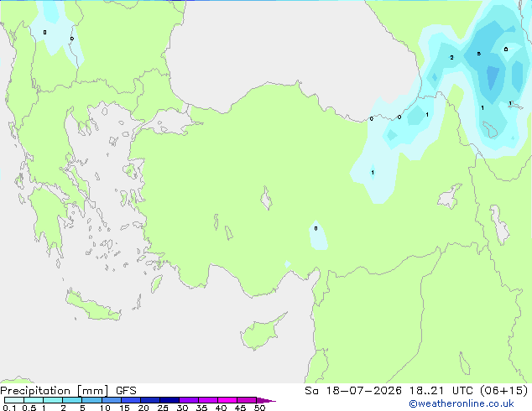The width and height of the screenshot is (532, 411).
Task: Click the above-50 arrow tip of the legend
Action: coord(266,400)
